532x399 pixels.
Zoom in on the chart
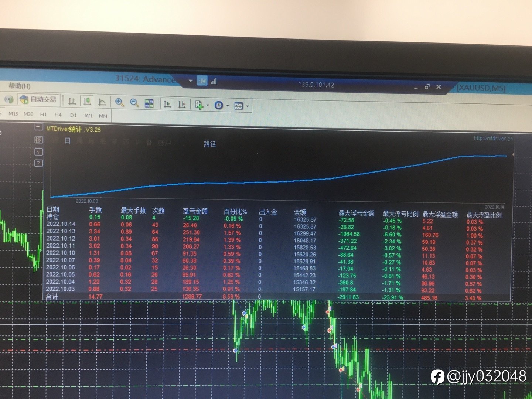pos(119,102)
